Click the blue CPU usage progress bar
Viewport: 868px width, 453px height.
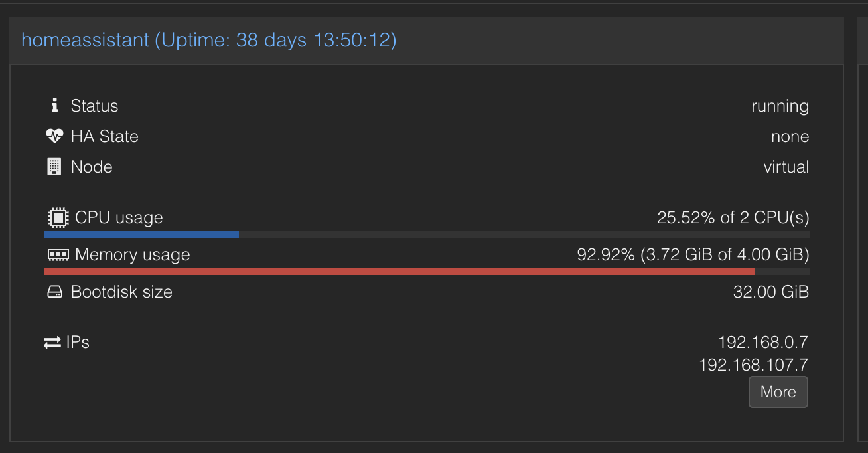click(x=141, y=234)
